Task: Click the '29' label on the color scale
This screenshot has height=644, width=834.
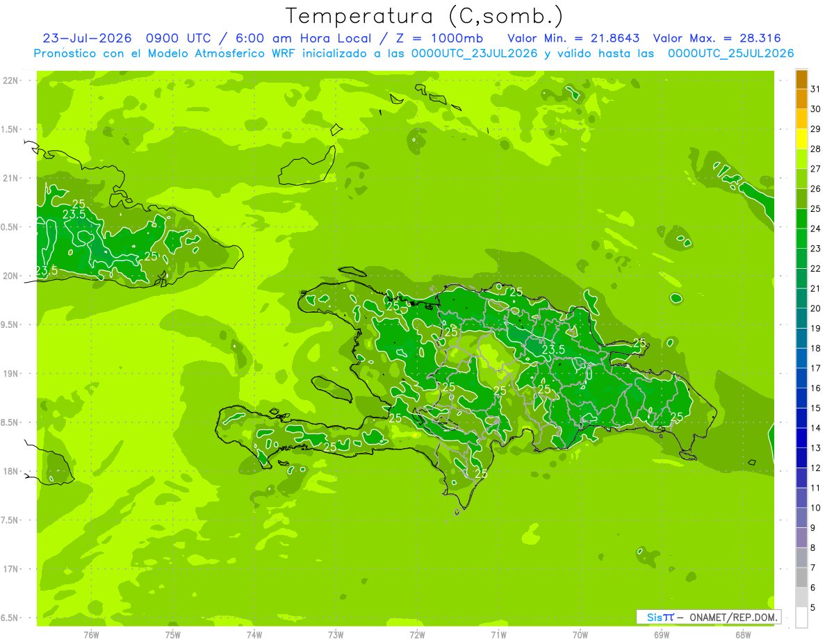Action: click(x=815, y=129)
